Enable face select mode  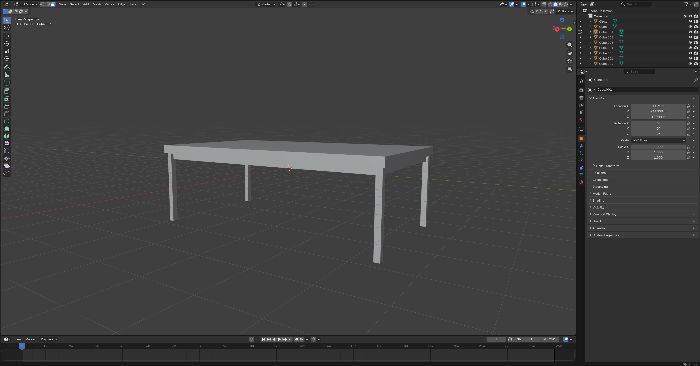pos(52,4)
